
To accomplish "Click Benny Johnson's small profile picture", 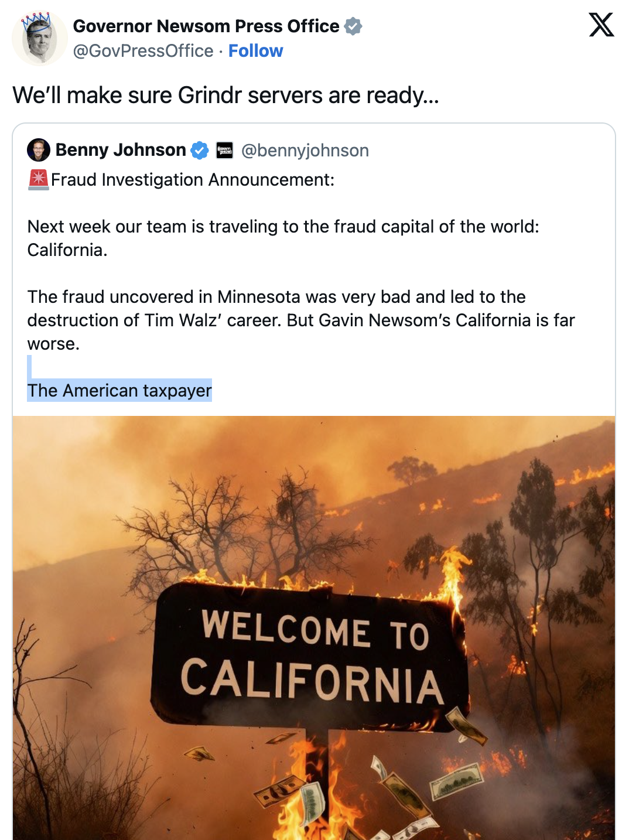I will (39, 150).
